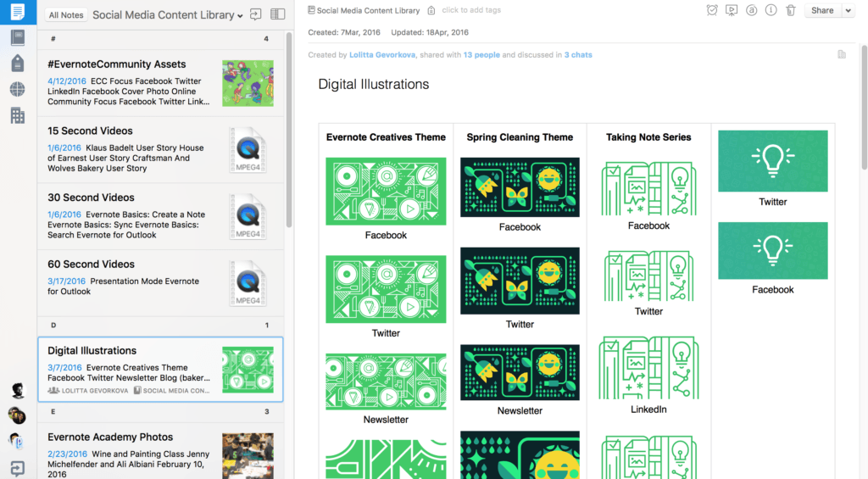Open the Business building sidebar icon
The height and width of the screenshot is (479, 868).
(18, 115)
